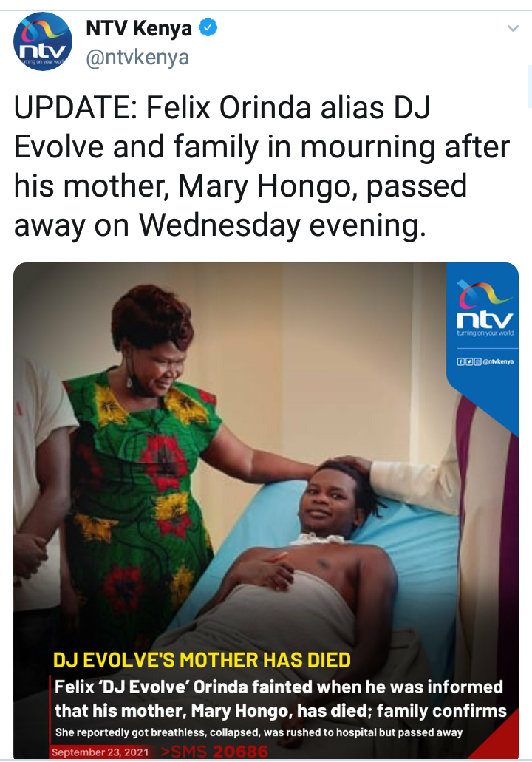
Task: Click the NTV logo inside the tweet image
Action: pyautogui.click(x=485, y=305)
